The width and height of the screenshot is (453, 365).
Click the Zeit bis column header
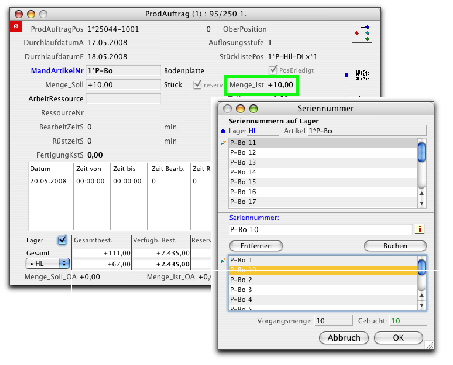(x=124, y=169)
